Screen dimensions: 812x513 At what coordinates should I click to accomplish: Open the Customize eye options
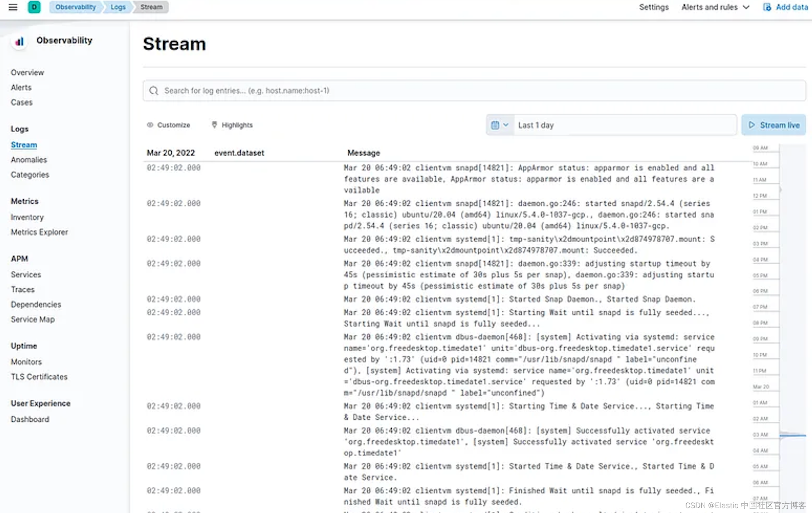click(x=168, y=125)
